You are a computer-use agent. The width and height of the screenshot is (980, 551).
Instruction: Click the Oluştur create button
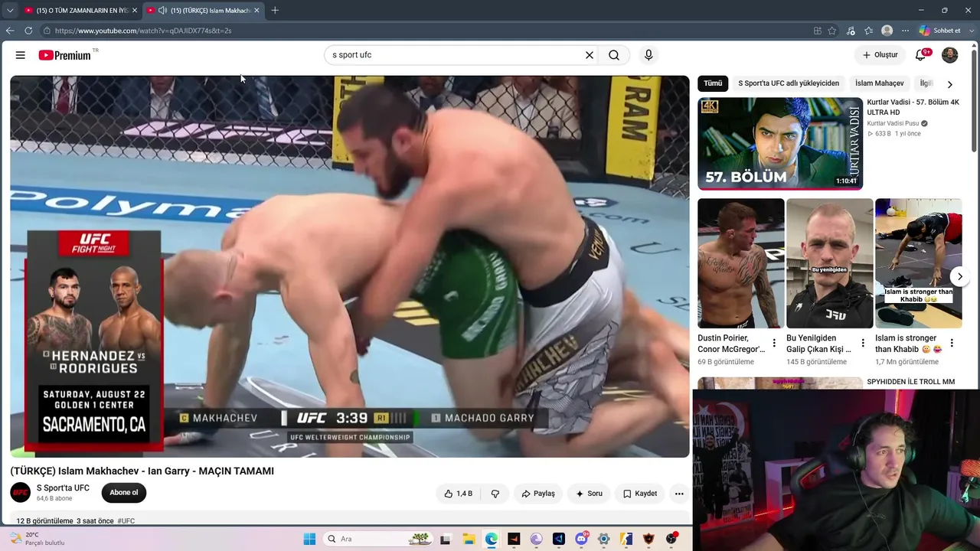(880, 55)
